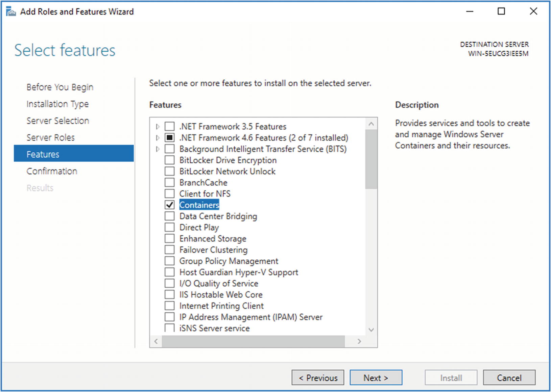This screenshot has width=551, height=392.
Task: Switch to the Server Selection step
Action: [x=58, y=121]
